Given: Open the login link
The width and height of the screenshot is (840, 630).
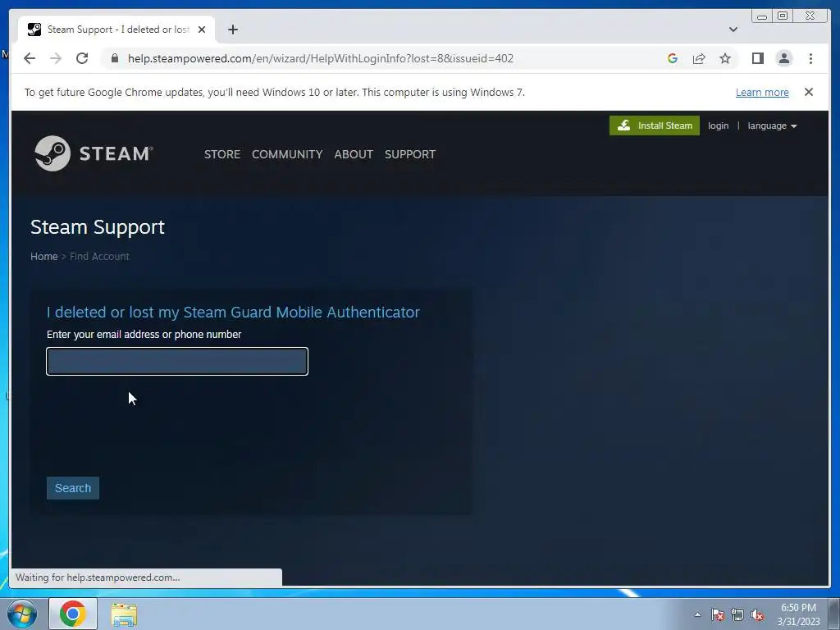Looking at the screenshot, I should coord(718,126).
